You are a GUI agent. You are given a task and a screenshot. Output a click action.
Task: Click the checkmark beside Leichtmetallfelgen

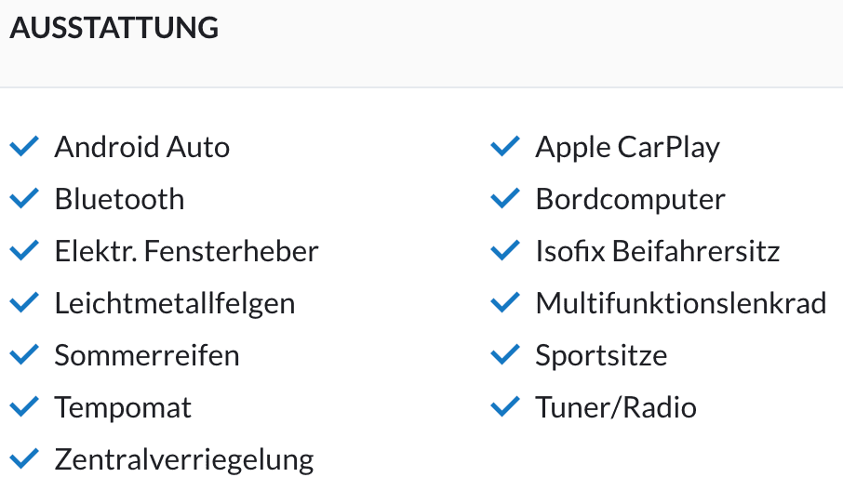click(x=24, y=302)
